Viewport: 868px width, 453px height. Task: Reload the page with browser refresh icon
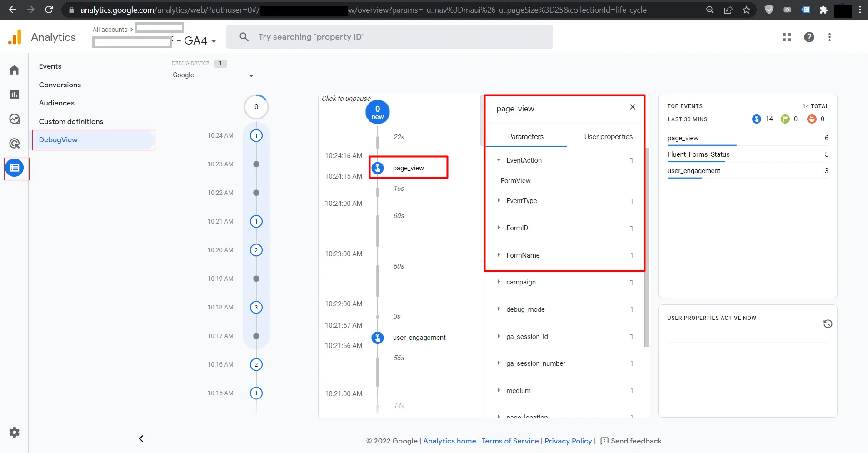[49, 10]
